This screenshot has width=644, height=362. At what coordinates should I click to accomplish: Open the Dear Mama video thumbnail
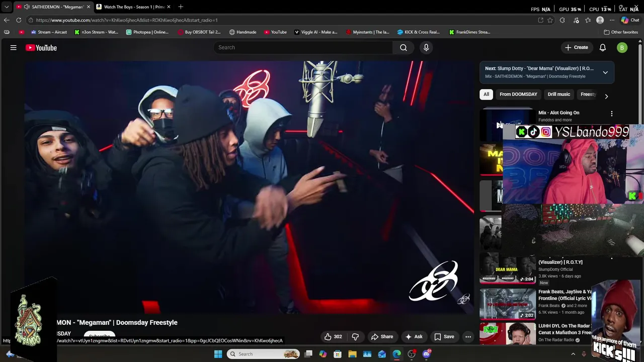click(x=508, y=268)
